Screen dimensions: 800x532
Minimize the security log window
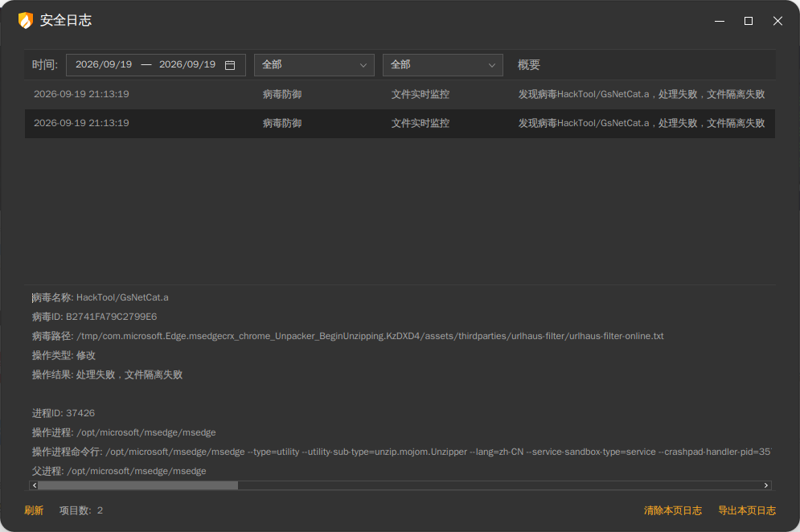tap(720, 21)
